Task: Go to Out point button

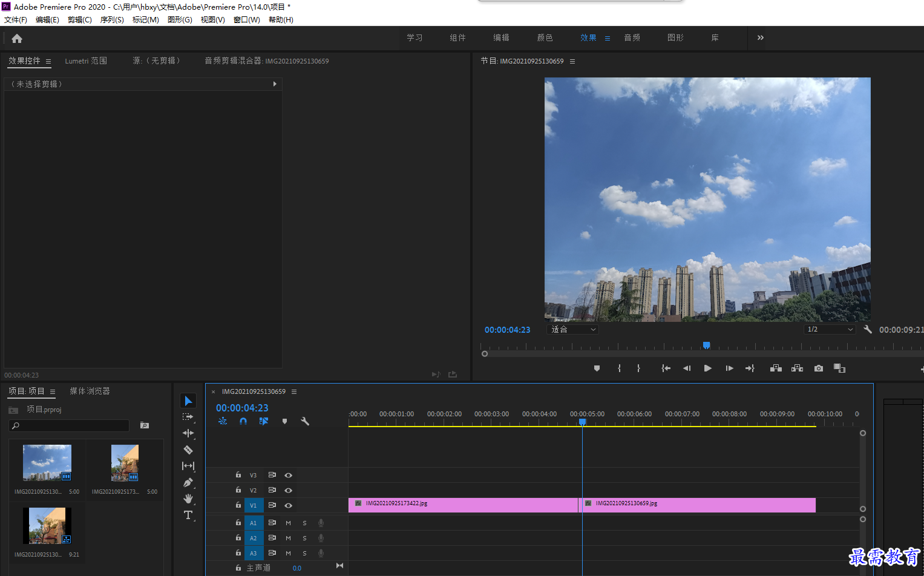Action: click(x=750, y=368)
